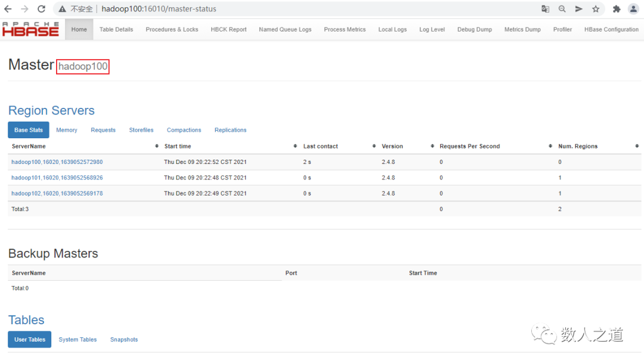Sort by Version column arrows

point(432,146)
